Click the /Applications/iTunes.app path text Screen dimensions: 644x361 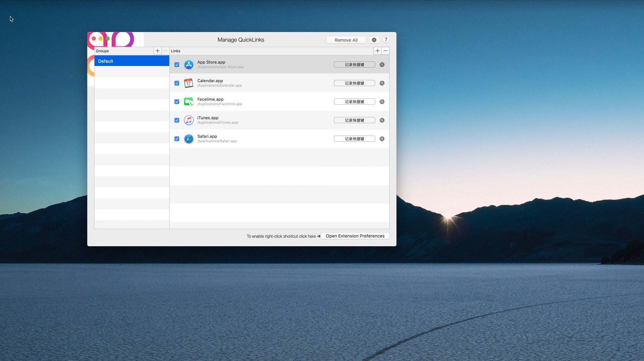pos(218,123)
